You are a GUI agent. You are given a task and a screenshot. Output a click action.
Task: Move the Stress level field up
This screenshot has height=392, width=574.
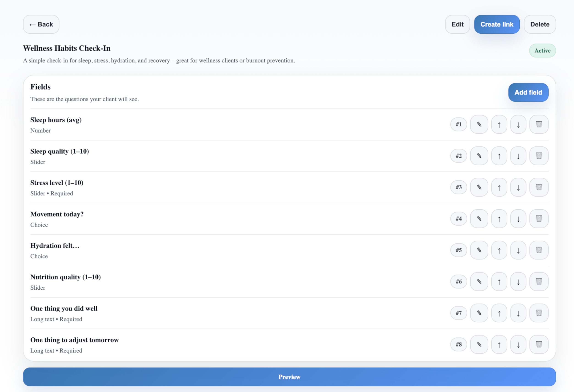(499, 187)
